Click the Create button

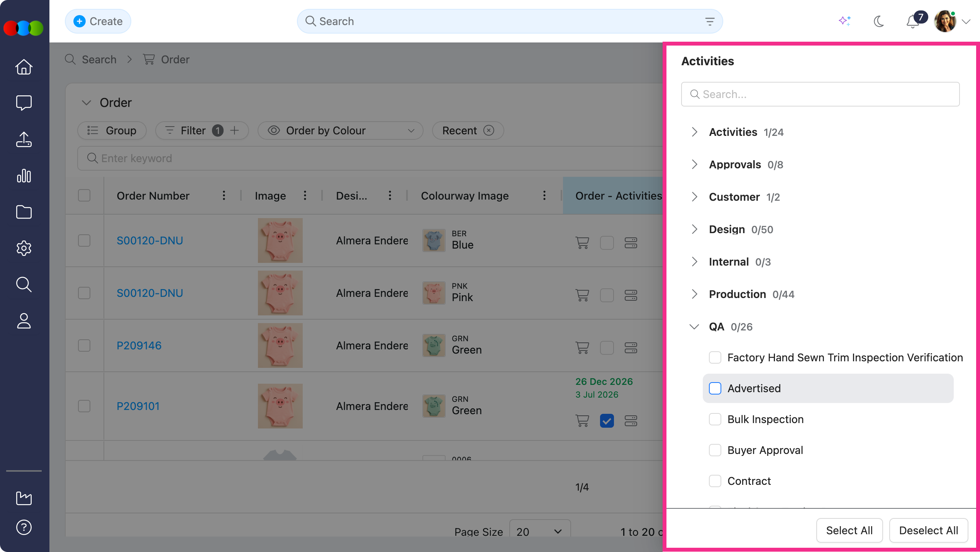(98, 21)
